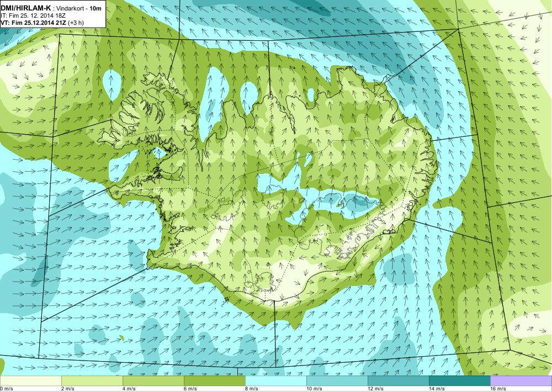Viewport: 552px width, 392px height.
Task: Click the dark teal 14–16 m/s legend swatch
Action: tap(459, 381)
